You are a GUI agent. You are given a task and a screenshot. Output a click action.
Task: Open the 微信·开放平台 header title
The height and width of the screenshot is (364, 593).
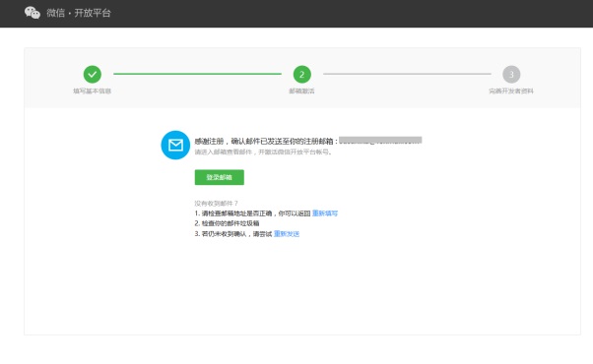click(79, 13)
